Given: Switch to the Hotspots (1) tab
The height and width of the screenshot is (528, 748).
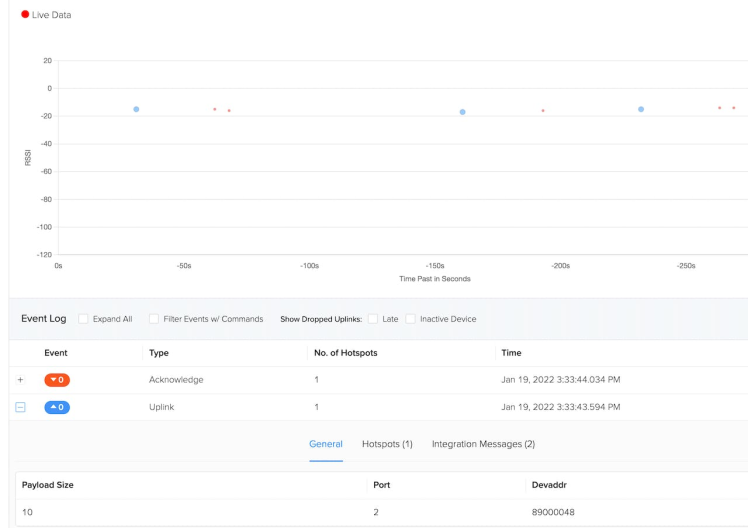Looking at the screenshot, I should 387,444.
